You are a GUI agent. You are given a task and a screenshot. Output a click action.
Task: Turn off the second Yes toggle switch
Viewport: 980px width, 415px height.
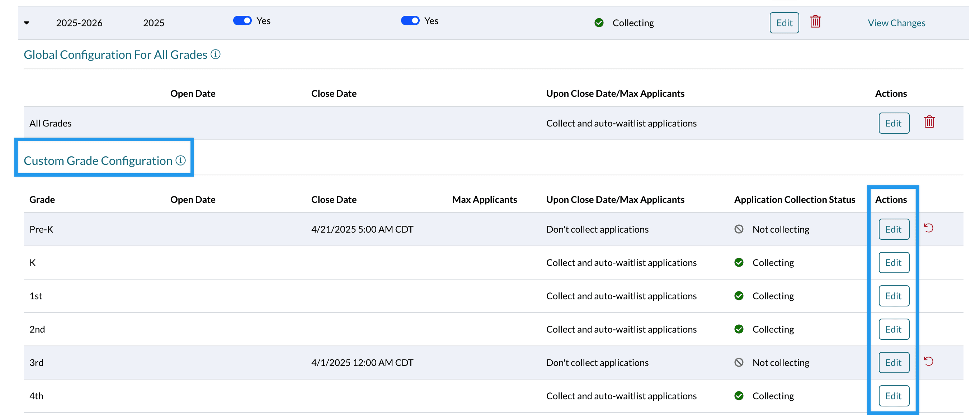coord(410,20)
